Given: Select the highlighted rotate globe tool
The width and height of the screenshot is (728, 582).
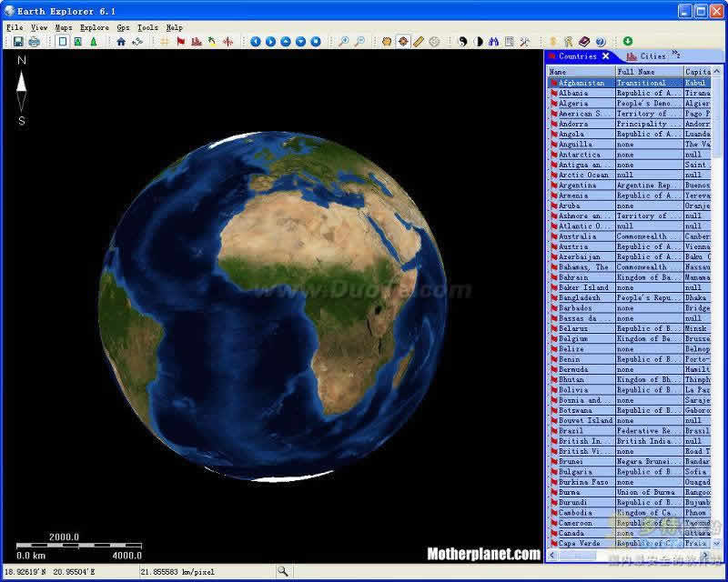Looking at the screenshot, I should click(402, 42).
